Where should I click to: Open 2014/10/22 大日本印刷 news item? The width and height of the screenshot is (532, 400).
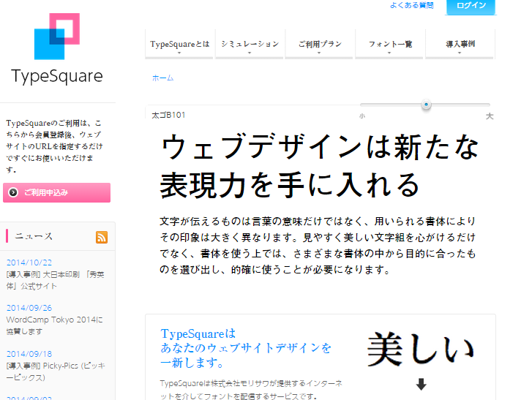(56, 280)
